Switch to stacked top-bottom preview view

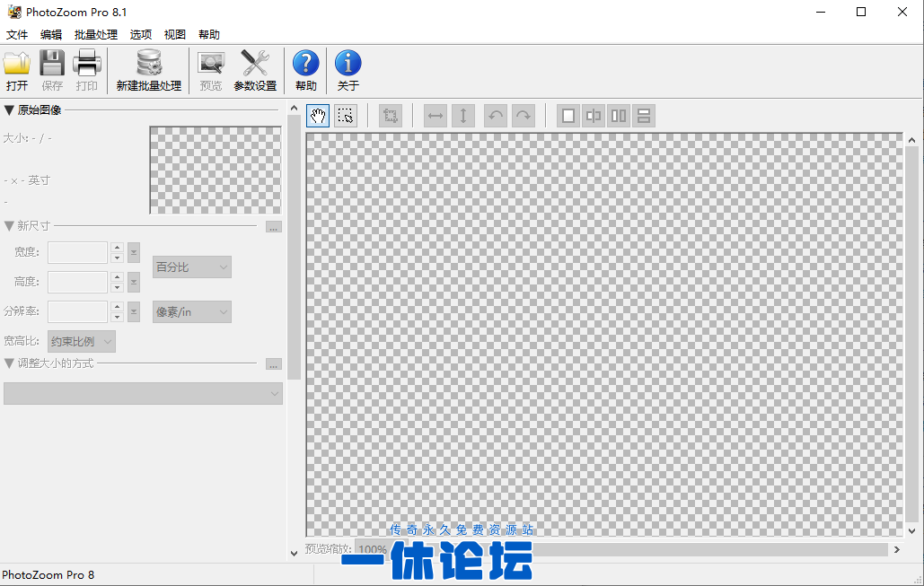(644, 116)
